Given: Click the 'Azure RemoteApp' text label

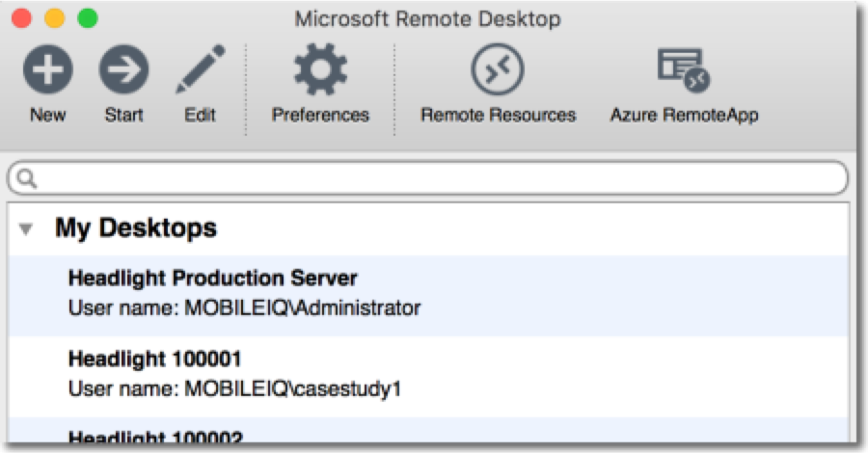Looking at the screenshot, I should pyautogui.click(x=684, y=116).
